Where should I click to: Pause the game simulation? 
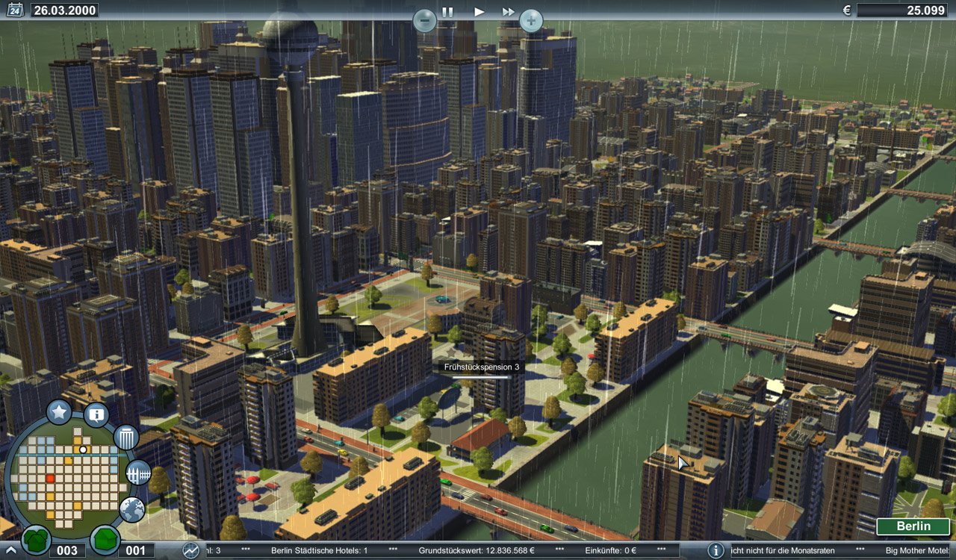(446, 11)
